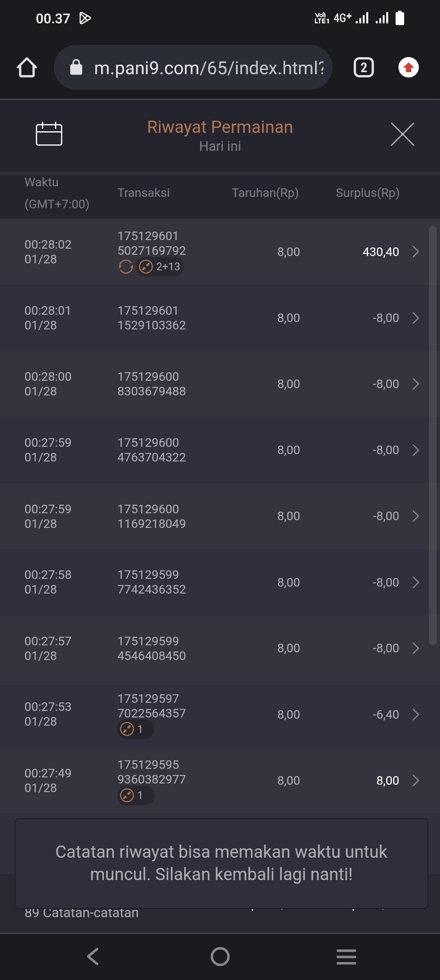The height and width of the screenshot is (980, 440).
Task: Tap the badge under transaction 9360382977
Action: pos(135,795)
